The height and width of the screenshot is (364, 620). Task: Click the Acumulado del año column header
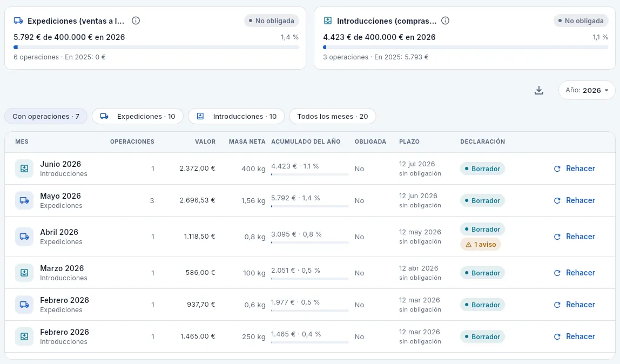(x=306, y=141)
